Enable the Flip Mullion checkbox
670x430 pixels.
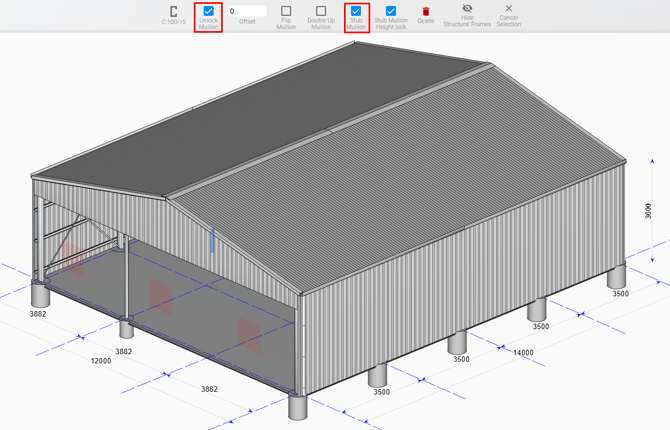click(286, 11)
